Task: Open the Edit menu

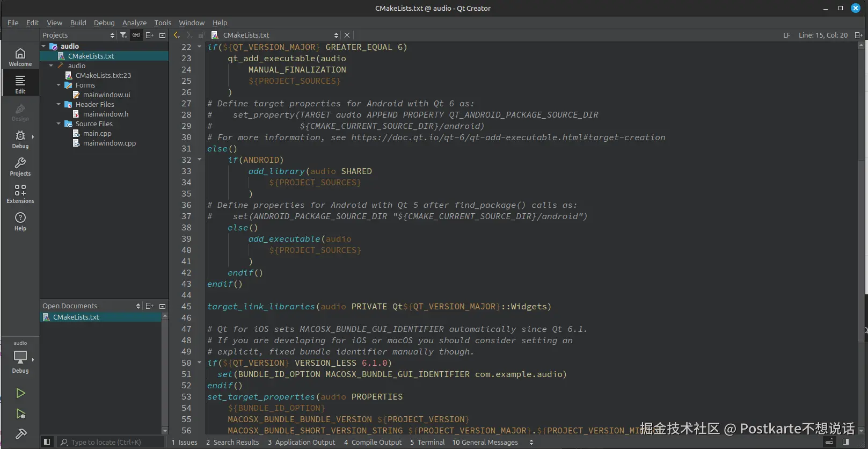Action: pos(32,23)
